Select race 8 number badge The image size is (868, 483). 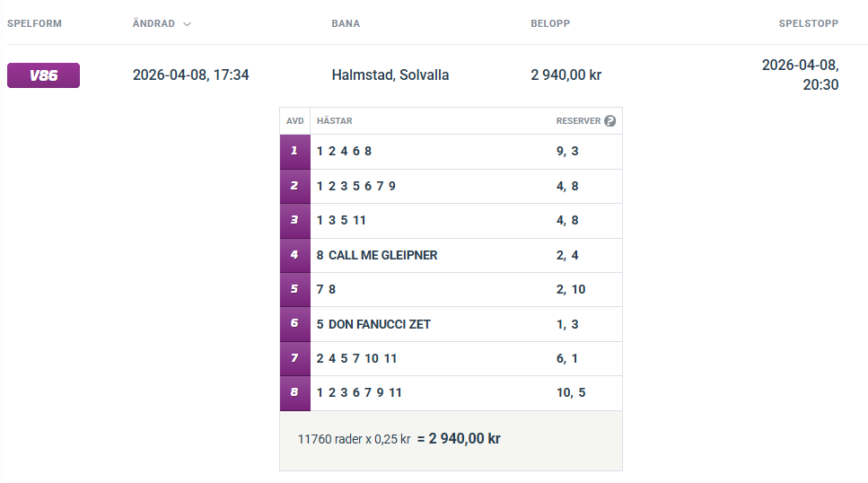[x=294, y=392]
